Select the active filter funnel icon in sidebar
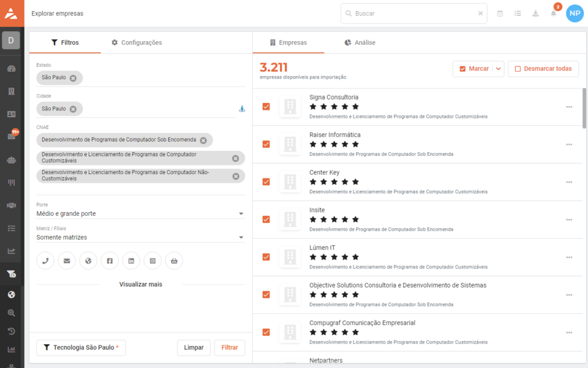The height and width of the screenshot is (368, 588). point(11,274)
